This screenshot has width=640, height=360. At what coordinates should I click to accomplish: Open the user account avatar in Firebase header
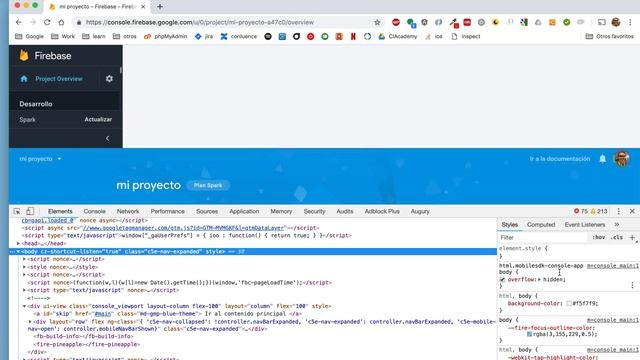622,159
